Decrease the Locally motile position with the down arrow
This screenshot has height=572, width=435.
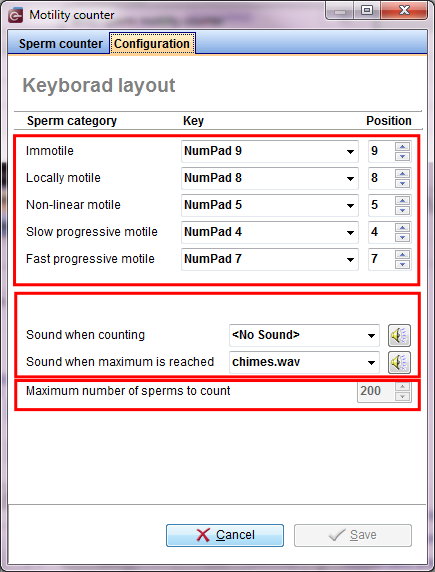tap(403, 183)
